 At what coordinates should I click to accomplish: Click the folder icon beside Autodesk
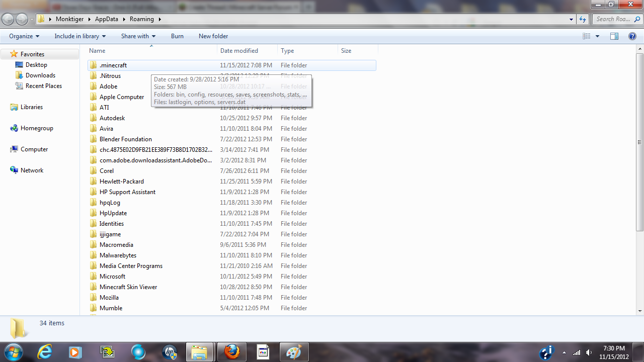point(94,118)
